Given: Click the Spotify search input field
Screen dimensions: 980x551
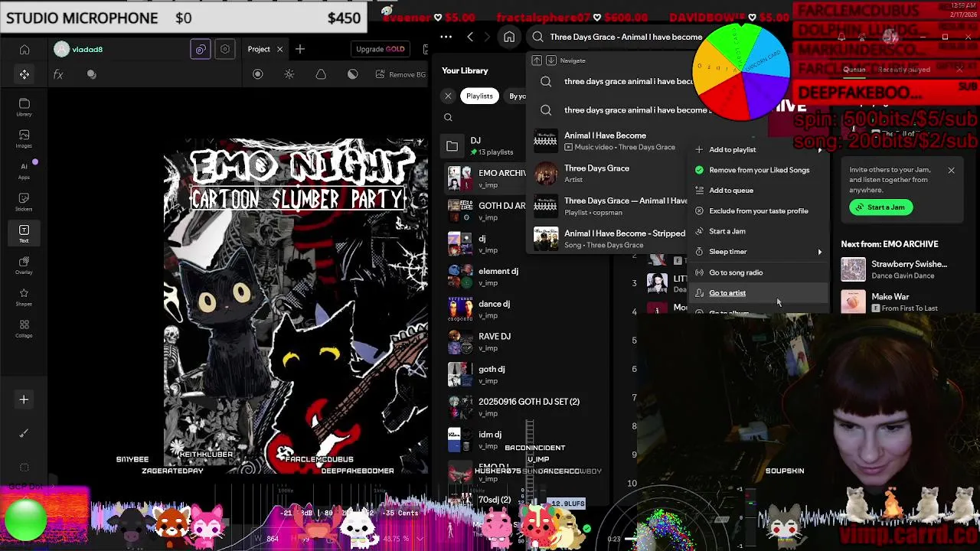Looking at the screenshot, I should tap(626, 37).
